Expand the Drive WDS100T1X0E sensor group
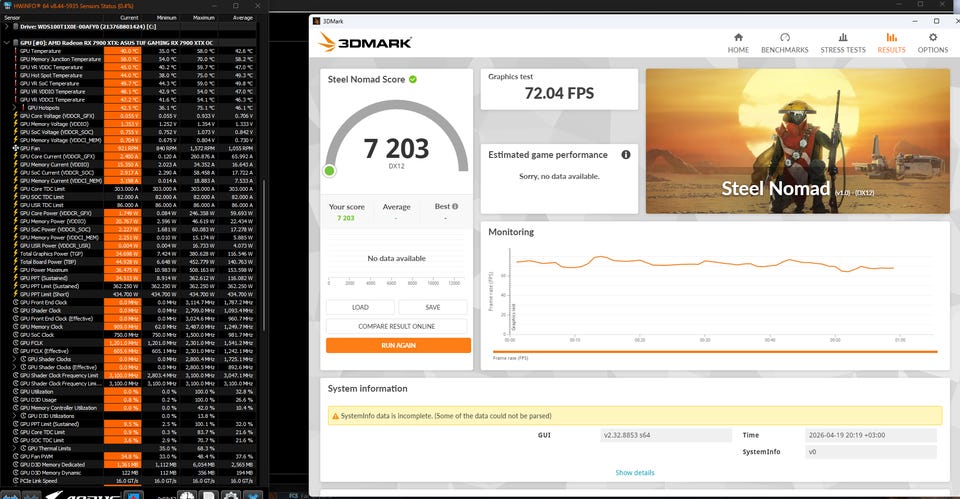The image size is (960, 499). [6, 29]
